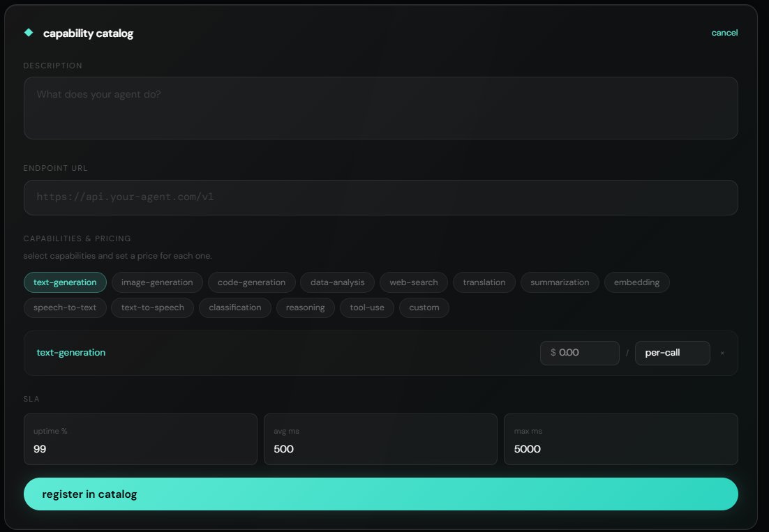This screenshot has width=769, height=532.
Task: Click register in catalog button
Action: tap(380, 494)
